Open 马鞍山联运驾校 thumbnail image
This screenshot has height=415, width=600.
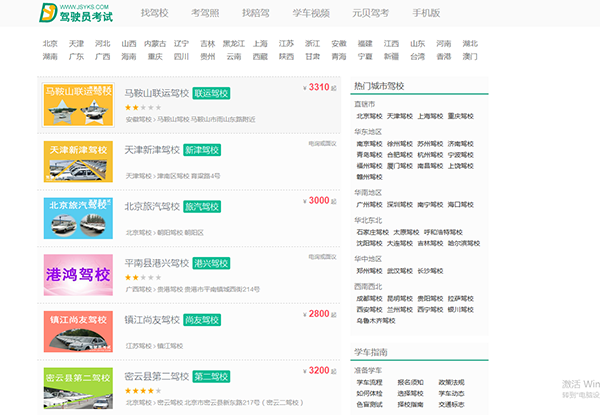coord(78,105)
